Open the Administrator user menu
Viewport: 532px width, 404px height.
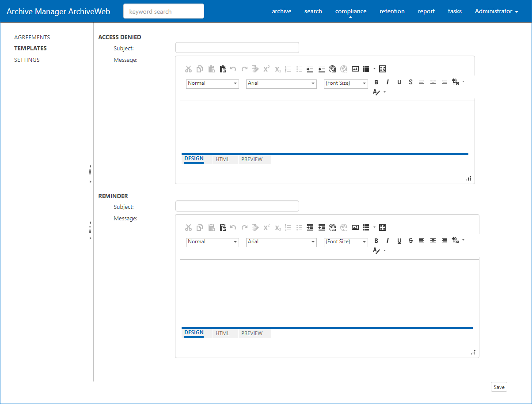(x=496, y=11)
